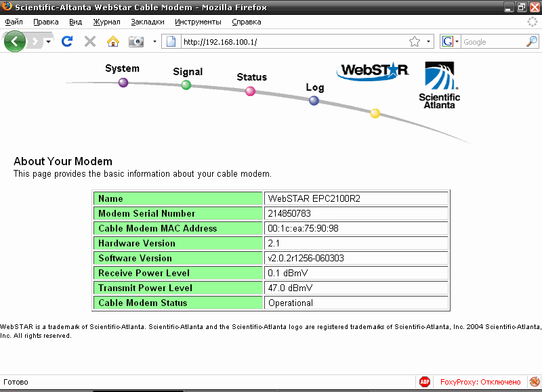Image resolution: width=542 pixels, height=392 pixels.
Task: Open the Google search engine selector
Action: tap(450, 42)
